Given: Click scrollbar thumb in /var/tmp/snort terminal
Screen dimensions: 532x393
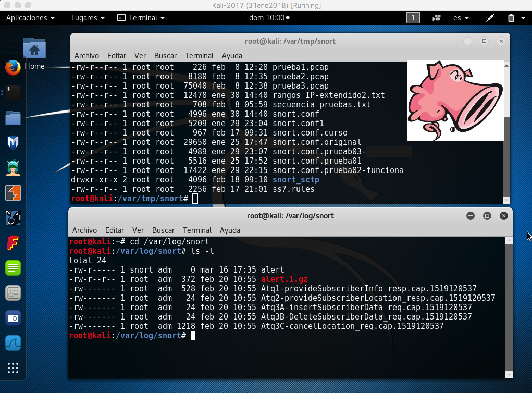Looking at the screenshot, I should [x=506, y=156].
